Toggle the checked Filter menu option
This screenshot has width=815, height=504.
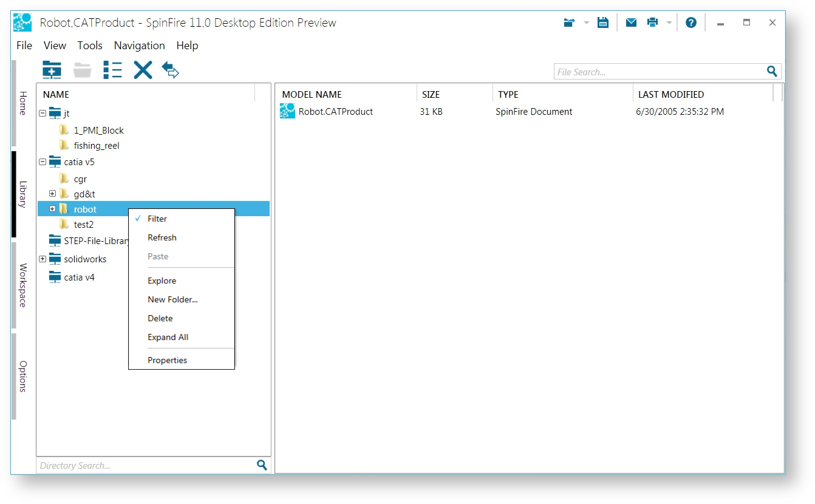point(182,219)
